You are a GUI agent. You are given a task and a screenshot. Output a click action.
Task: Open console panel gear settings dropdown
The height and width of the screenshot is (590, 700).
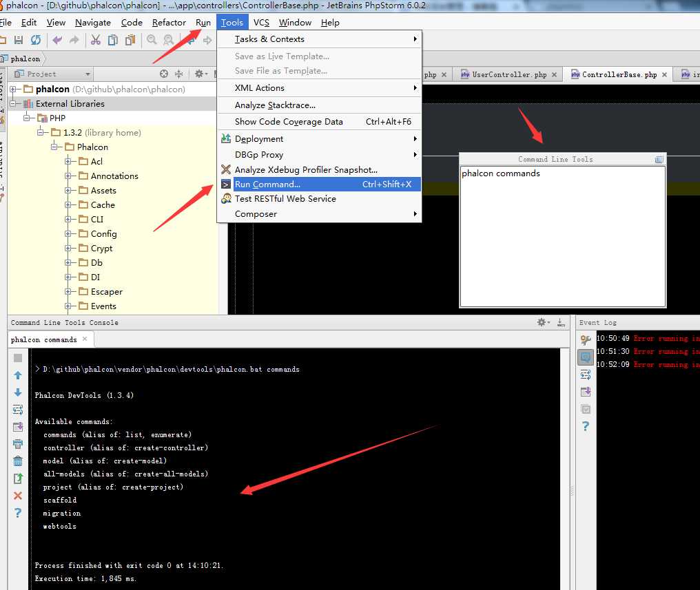point(544,322)
